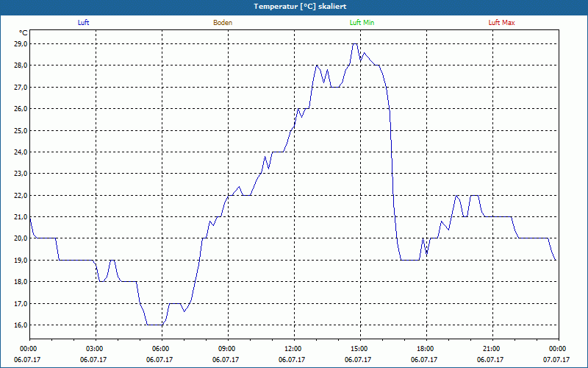Click the 17,0 y-axis value

pyautogui.click(x=21, y=303)
